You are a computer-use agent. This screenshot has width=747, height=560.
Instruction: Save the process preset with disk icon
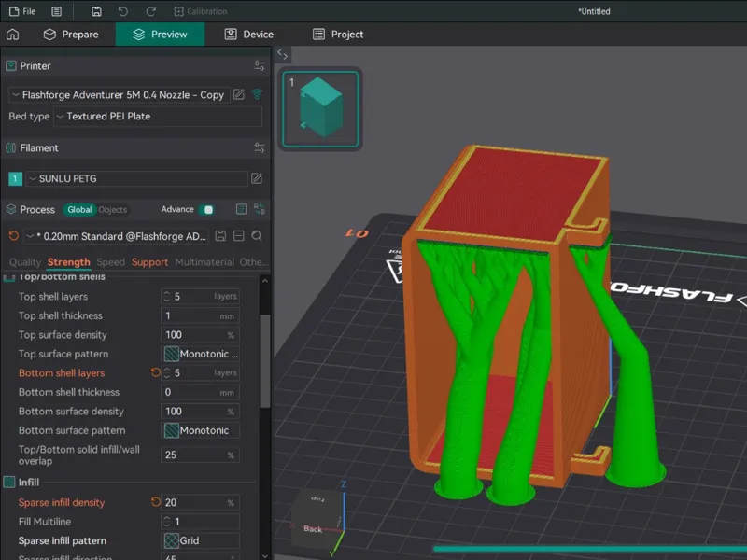click(220, 236)
